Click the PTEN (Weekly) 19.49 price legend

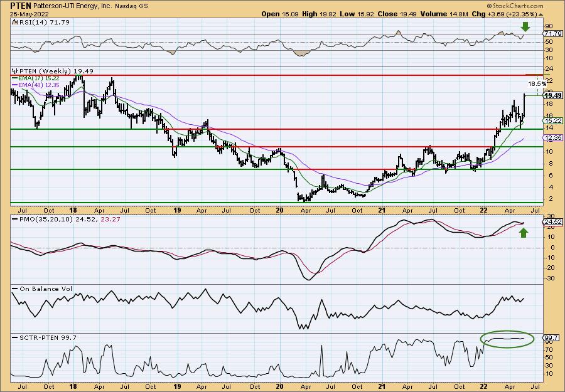(x=56, y=72)
